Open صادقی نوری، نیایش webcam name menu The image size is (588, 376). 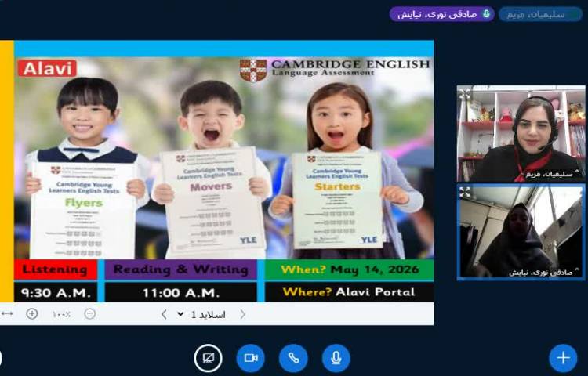[x=545, y=273]
